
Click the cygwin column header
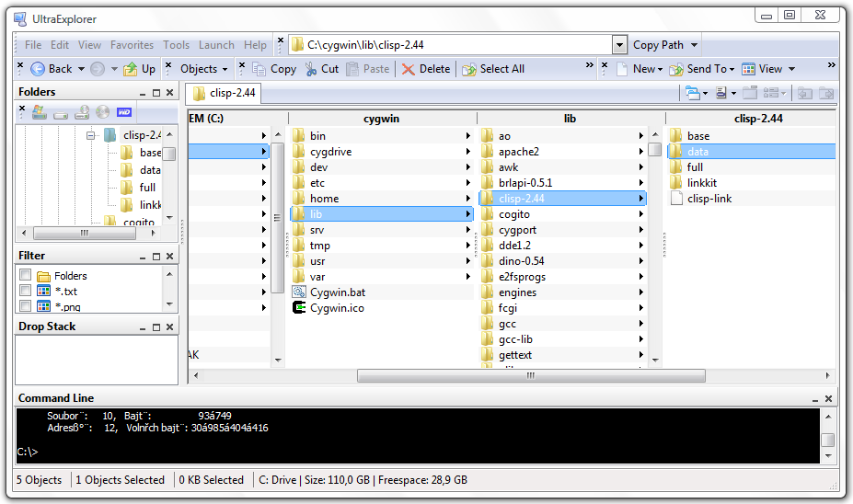[381, 119]
